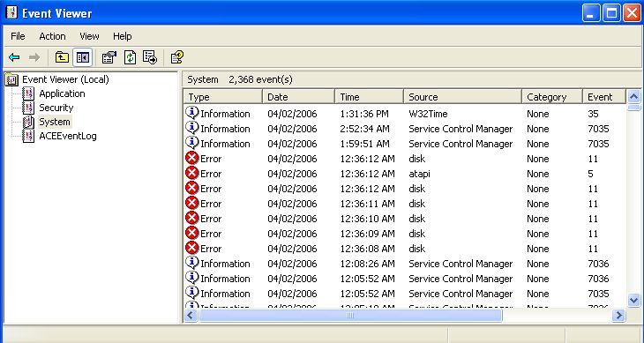Click the Up one level folder icon
The width and height of the screenshot is (644, 343).
coord(62,57)
